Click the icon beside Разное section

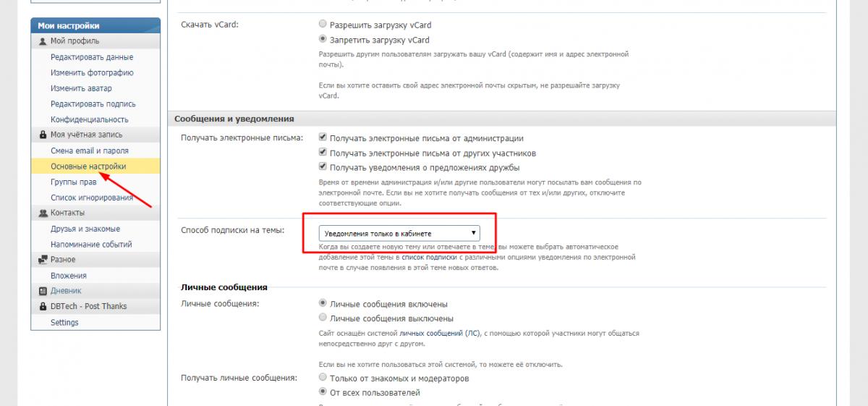43,260
